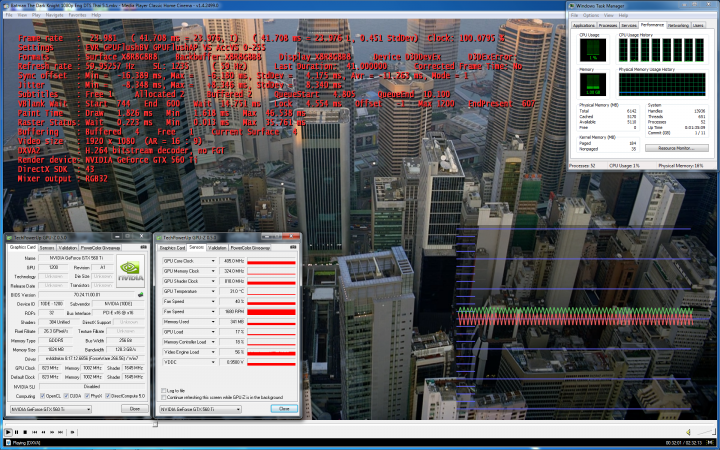The image size is (720, 450).
Task: Open the Fan Speed percent sensor dropdown
Action: tap(213, 301)
